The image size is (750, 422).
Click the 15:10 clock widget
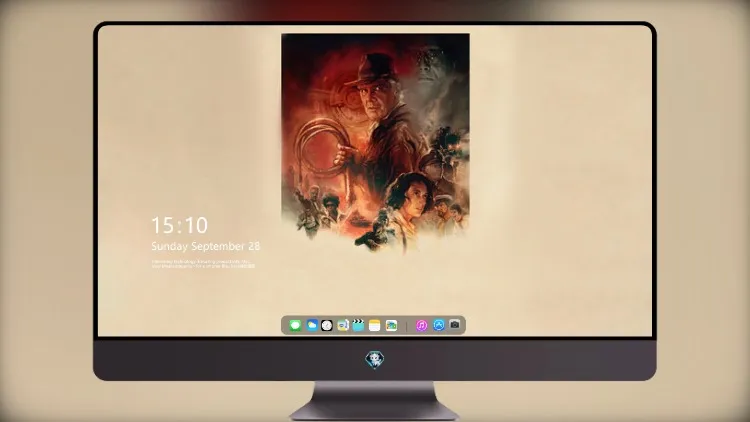coord(180,225)
